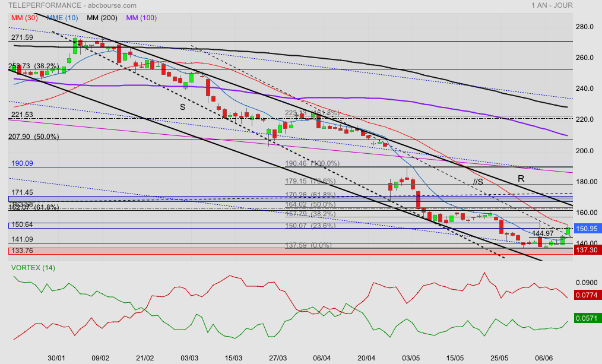Screen dimensions: 602x364
Task: Click the 164.02 (50.0%) retracement label
Action: tap(310, 204)
